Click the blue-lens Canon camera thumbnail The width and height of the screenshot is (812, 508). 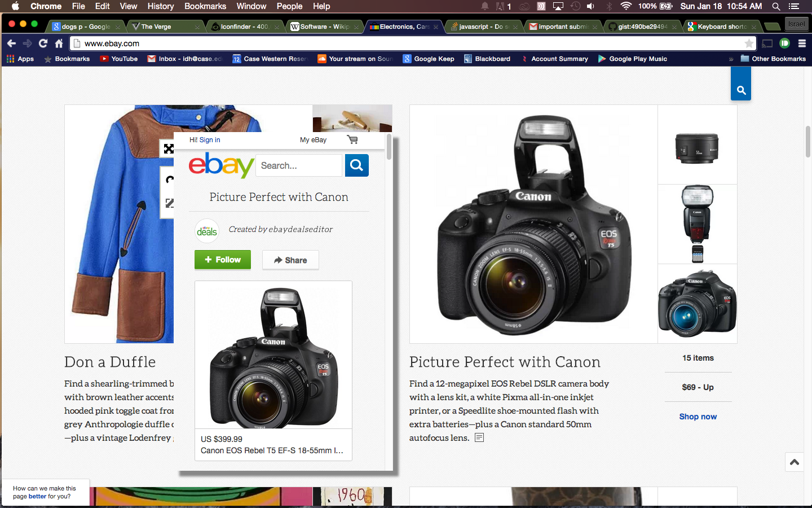[697, 304]
